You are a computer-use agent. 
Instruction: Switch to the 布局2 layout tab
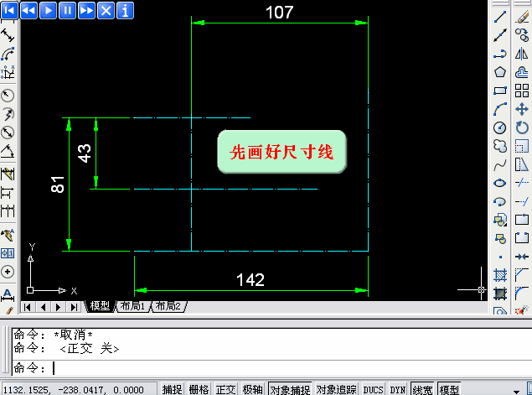168,306
